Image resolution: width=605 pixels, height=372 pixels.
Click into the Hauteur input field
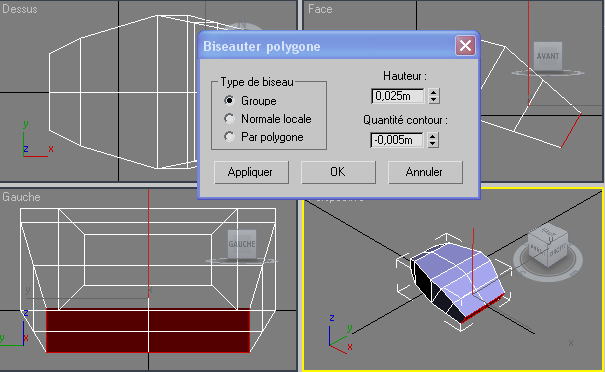pyautogui.click(x=397, y=96)
